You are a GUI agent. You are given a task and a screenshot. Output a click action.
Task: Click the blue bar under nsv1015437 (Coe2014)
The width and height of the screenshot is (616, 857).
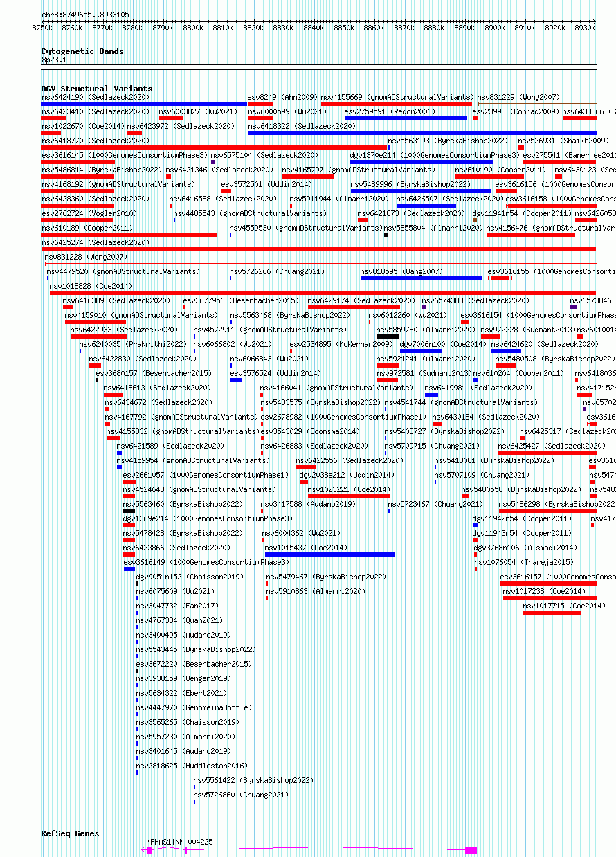click(329, 554)
